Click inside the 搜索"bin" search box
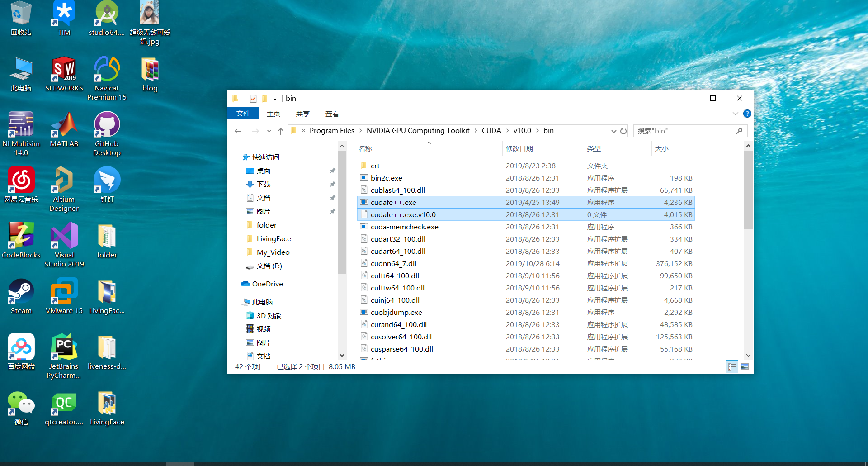This screenshot has width=868, height=466. pos(678,131)
